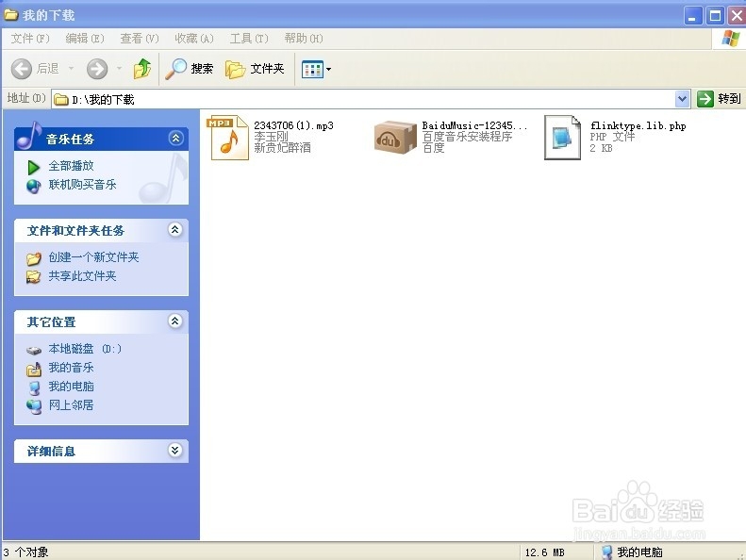This screenshot has width=746, height=560.
Task: Open the 文件(F) menu
Action: click(x=30, y=39)
